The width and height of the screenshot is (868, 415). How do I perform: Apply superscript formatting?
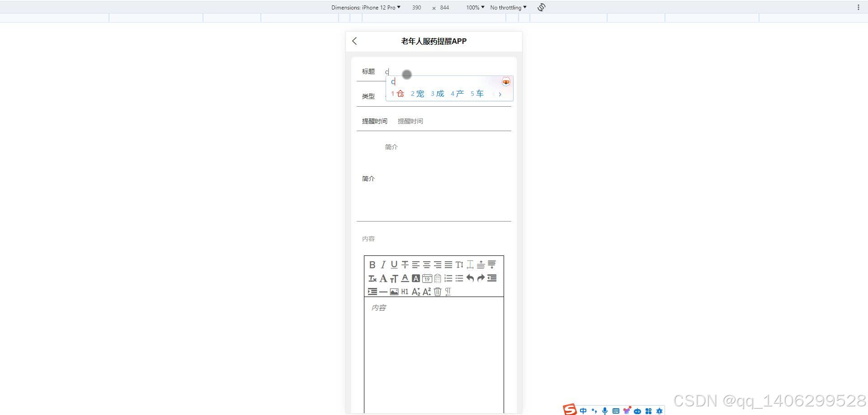click(426, 292)
